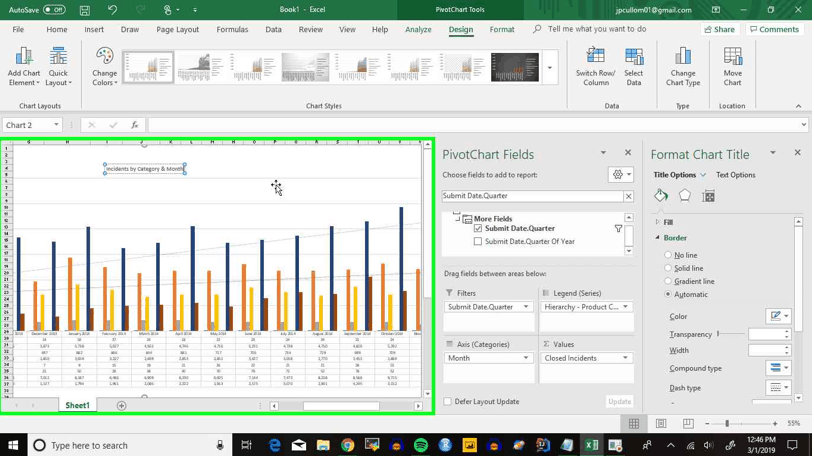The width and height of the screenshot is (814, 457).
Task: Switch to Normal view in status bar
Action: pyautogui.click(x=634, y=424)
